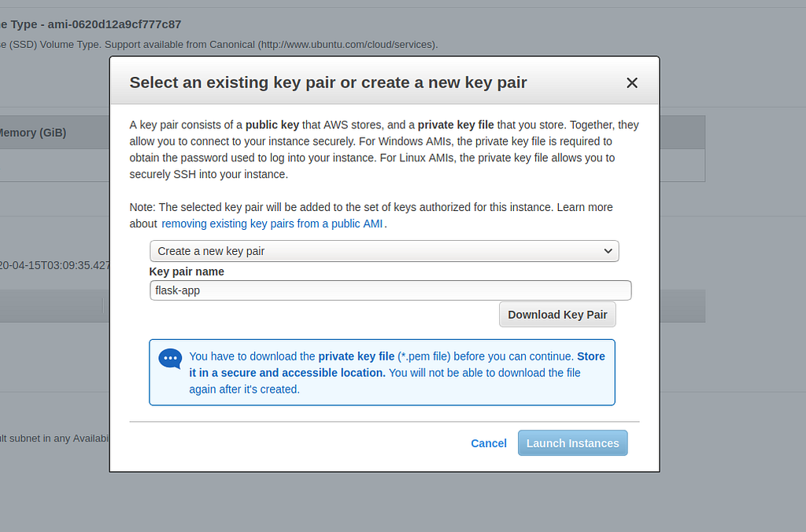
Task: Expand the dropdown chevron arrow
Action: (608, 251)
